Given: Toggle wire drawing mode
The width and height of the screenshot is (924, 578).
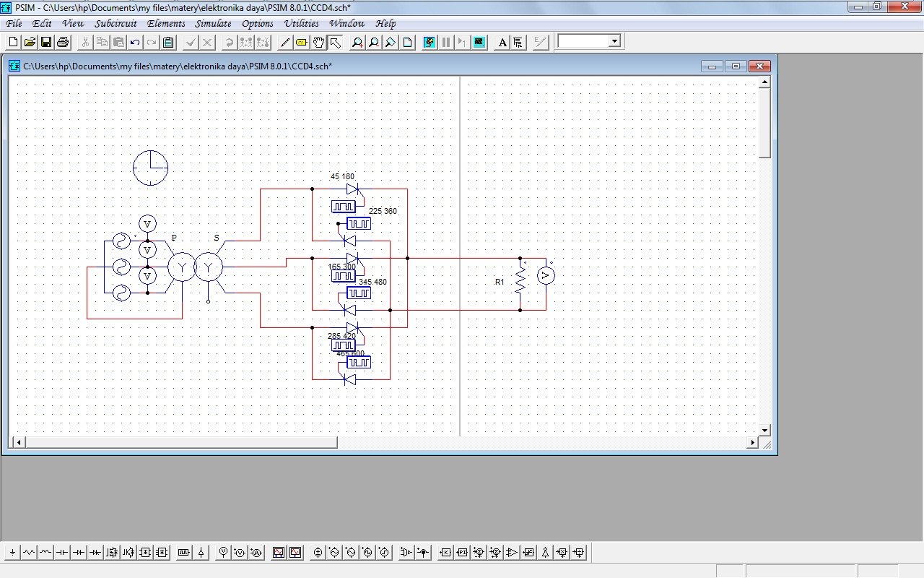Looking at the screenshot, I should click(x=284, y=41).
